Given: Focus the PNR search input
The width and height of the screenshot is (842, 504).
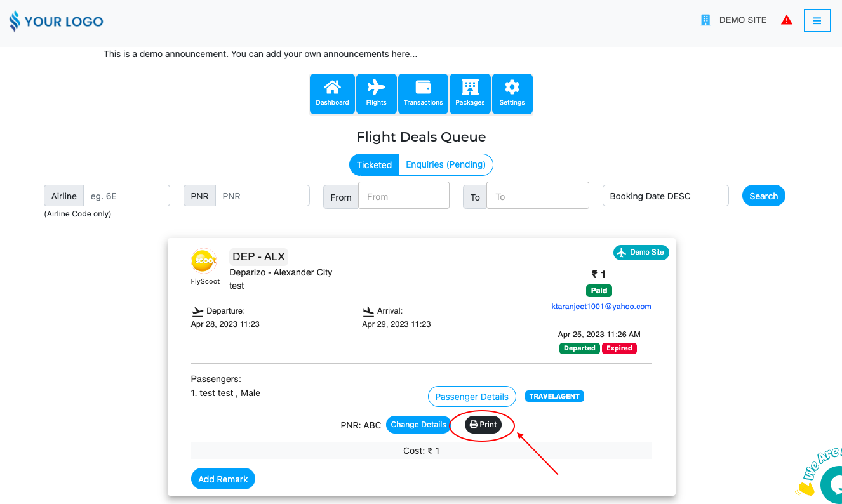Looking at the screenshot, I should tap(262, 196).
